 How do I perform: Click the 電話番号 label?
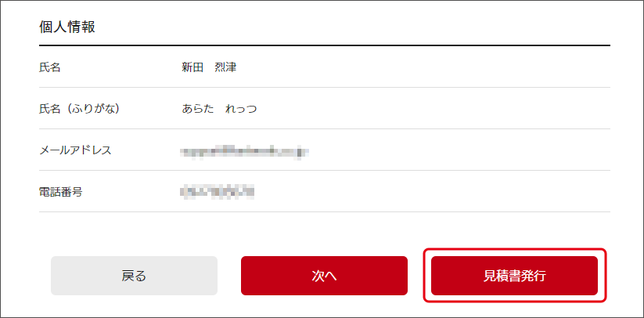(60, 192)
